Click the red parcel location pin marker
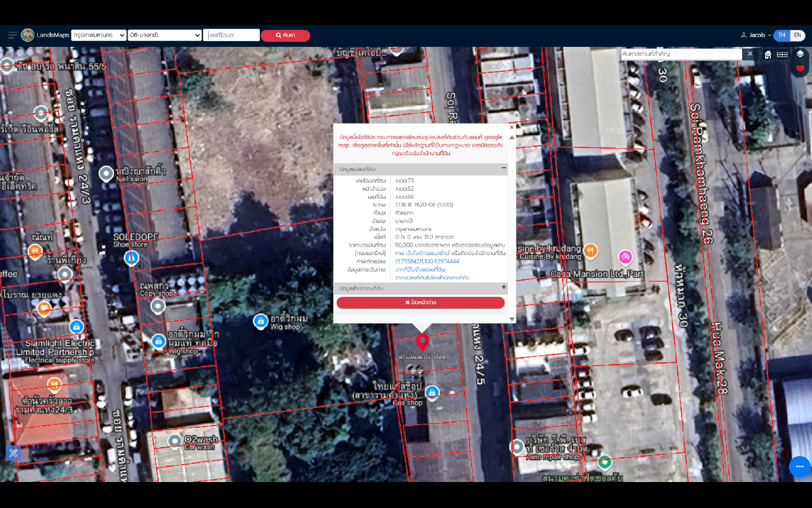812x508 pixels. (x=422, y=341)
